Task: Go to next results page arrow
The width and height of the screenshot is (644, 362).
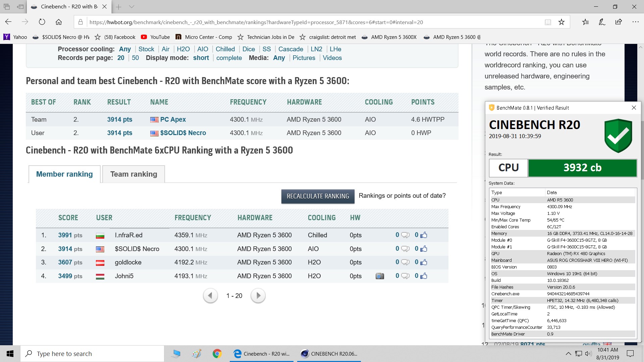Action: 258,296
